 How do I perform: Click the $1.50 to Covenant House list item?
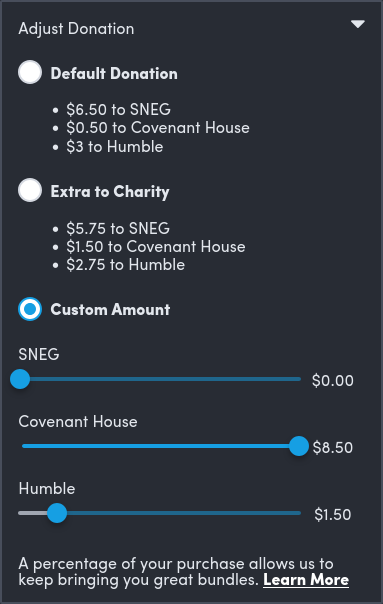[156, 247]
